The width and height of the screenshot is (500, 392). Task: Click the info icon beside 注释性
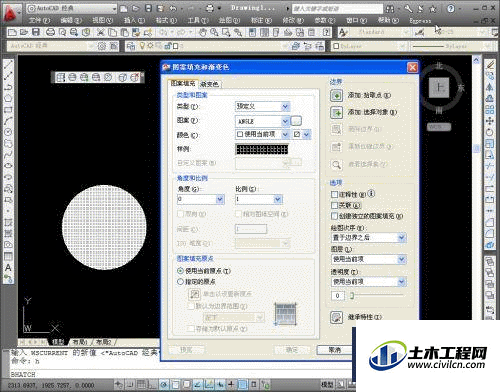tap(372, 193)
